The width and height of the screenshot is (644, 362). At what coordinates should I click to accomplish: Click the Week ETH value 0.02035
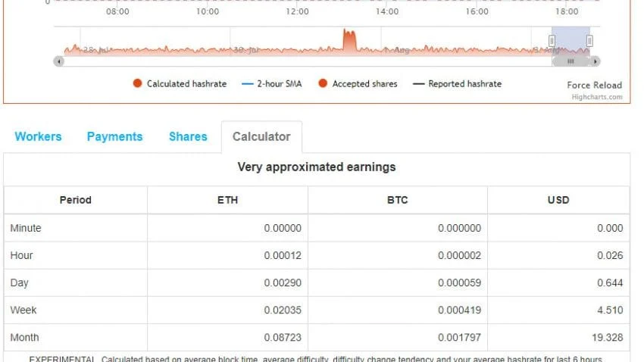pyautogui.click(x=283, y=310)
